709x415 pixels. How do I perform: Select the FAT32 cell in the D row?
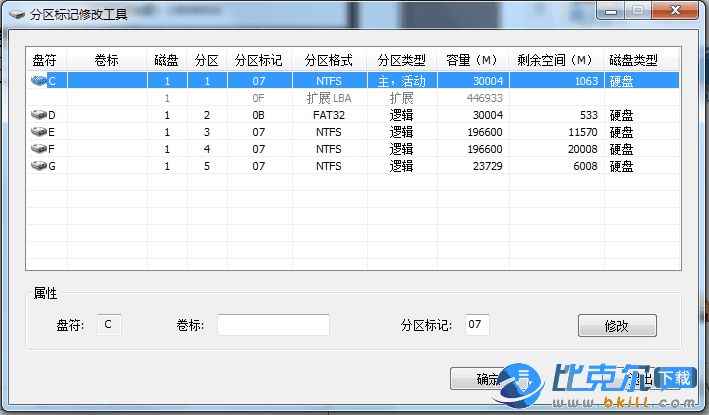329,115
